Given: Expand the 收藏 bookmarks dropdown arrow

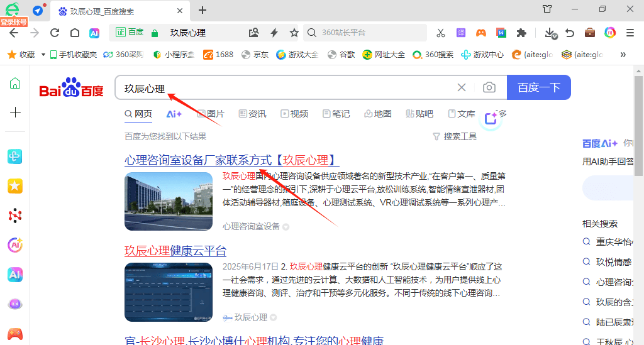Looking at the screenshot, I should [x=43, y=55].
